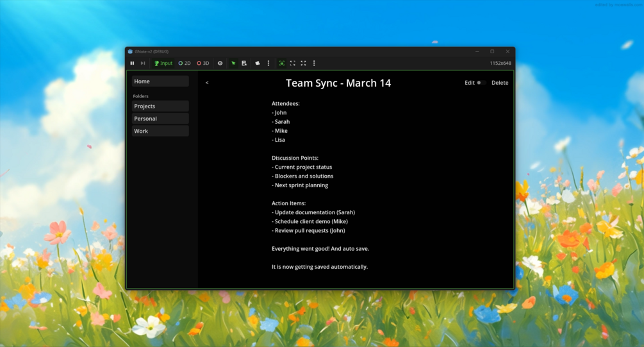Click the Review pull requests (John) line
644x347 pixels.
pyautogui.click(x=308, y=231)
